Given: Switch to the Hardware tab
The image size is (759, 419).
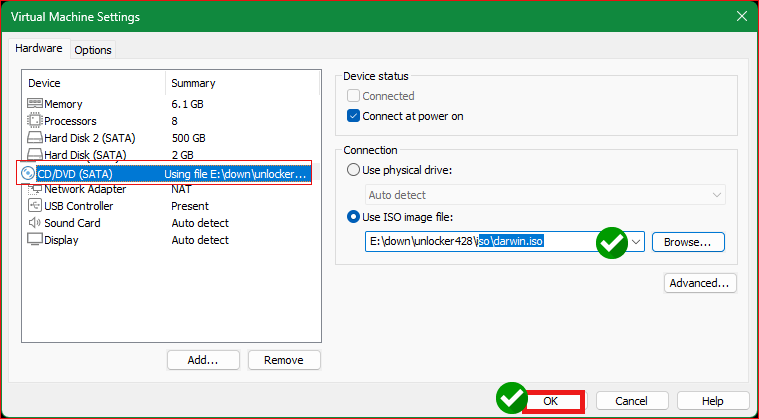Looking at the screenshot, I should point(39,48).
